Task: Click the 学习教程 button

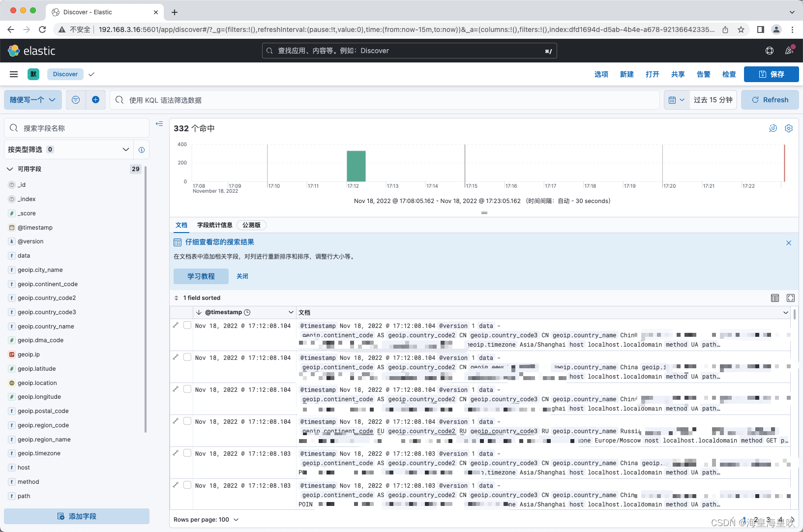Action: [201, 276]
